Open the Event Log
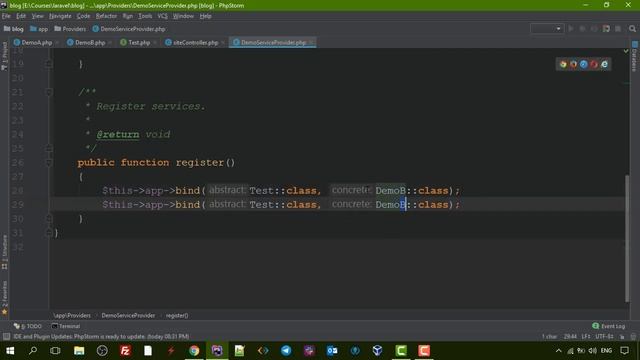 [x=609, y=326]
